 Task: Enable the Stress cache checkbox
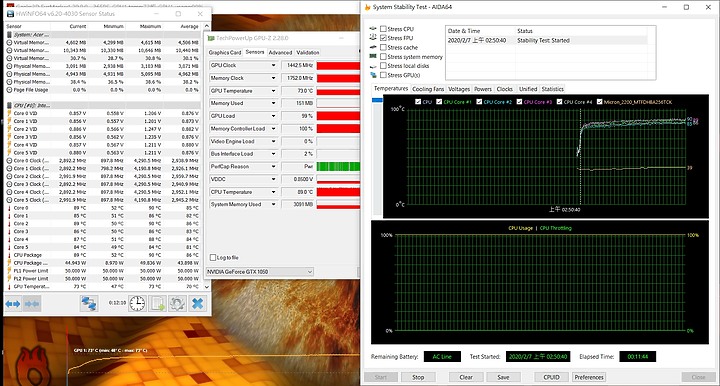point(383,47)
